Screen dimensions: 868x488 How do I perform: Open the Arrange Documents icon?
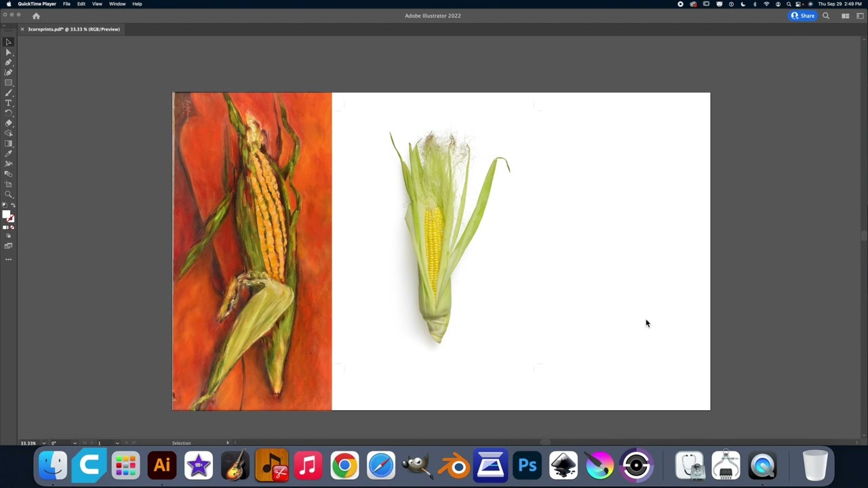pos(846,16)
